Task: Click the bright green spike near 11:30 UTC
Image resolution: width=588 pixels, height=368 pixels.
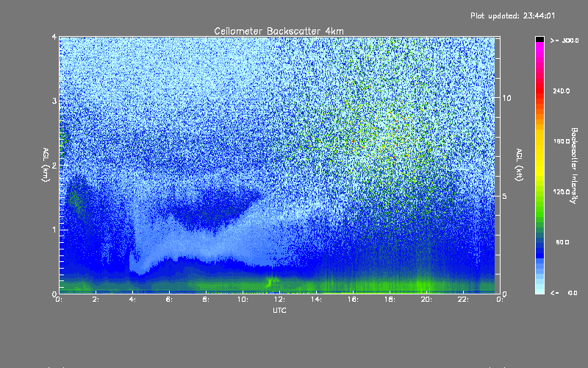Action: click(270, 282)
